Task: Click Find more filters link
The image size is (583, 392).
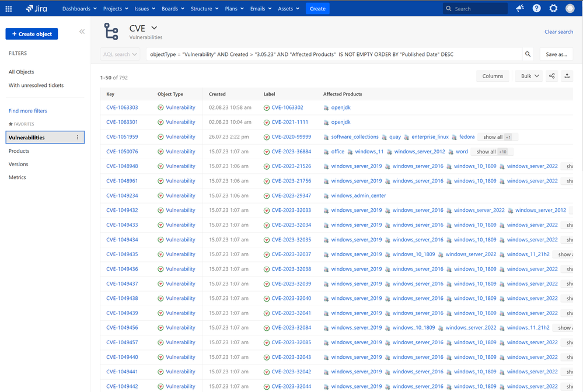Action: [28, 111]
